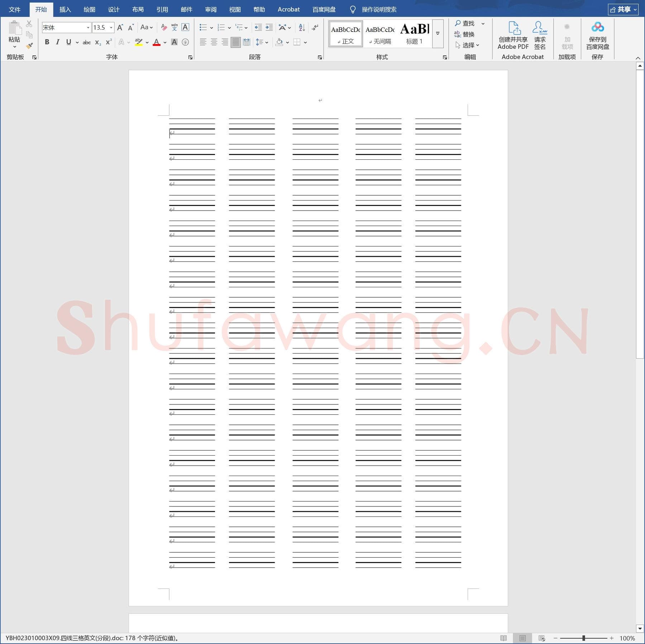The image size is (645, 644).
Task: Expand the bullet list dropdown arrow
Action: [x=211, y=28]
